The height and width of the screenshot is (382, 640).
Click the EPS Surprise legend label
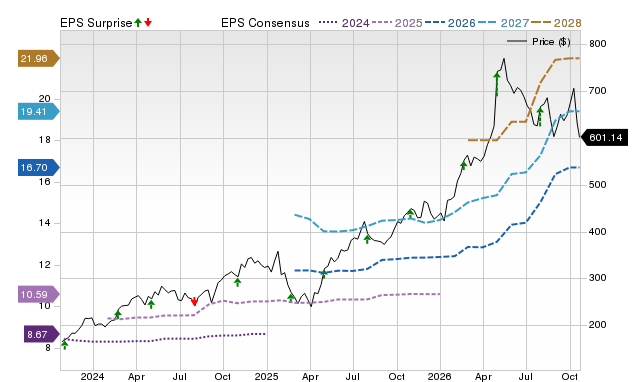(96, 23)
